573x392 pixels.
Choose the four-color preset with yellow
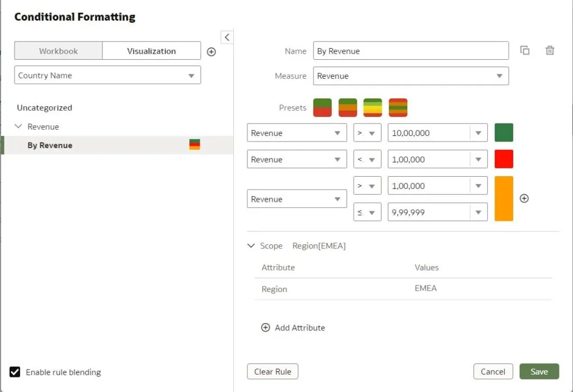click(373, 107)
